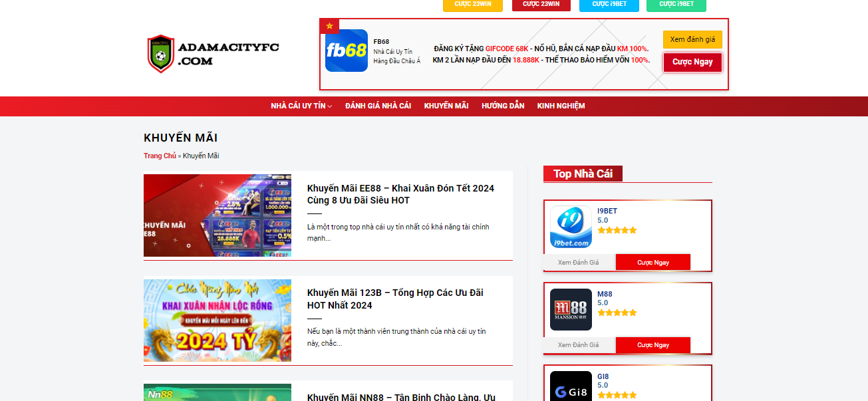This screenshot has width=868, height=401.
Task: Click the blue Cược I9BET button
Action: tap(609, 5)
